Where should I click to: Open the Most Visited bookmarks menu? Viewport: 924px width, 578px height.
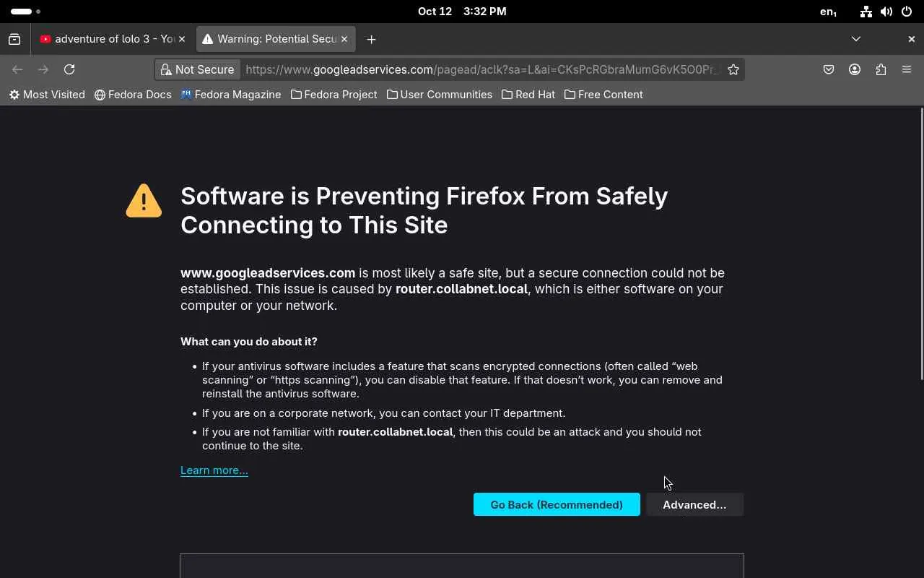click(x=47, y=95)
